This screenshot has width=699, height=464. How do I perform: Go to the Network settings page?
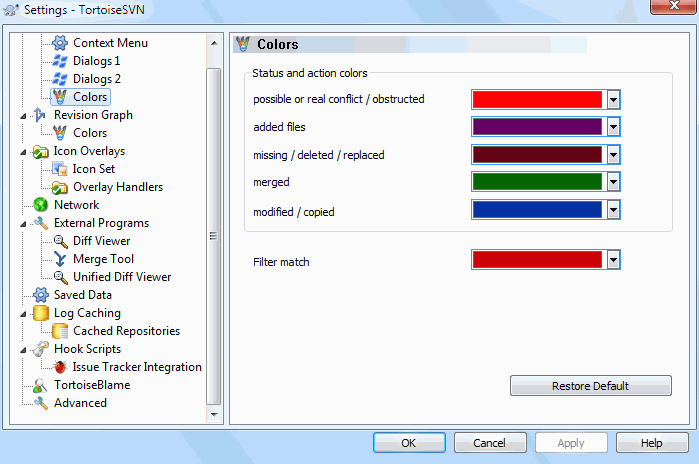(x=77, y=205)
